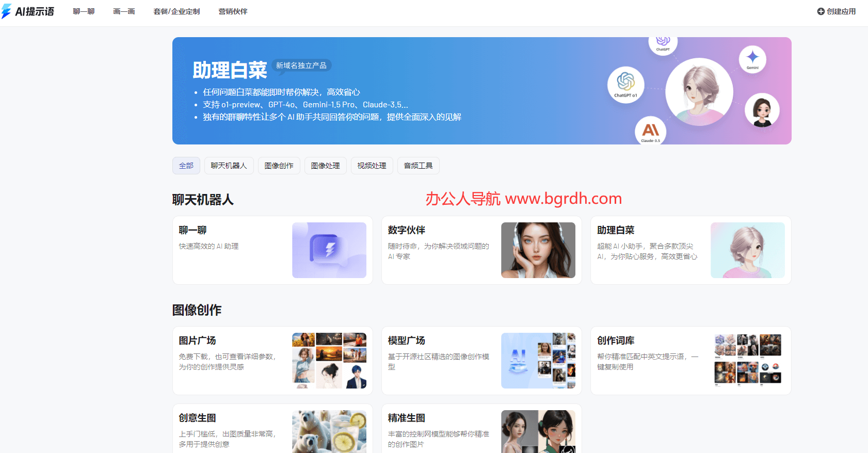Click the banner bullet starting 独有的群聊特性
The height and width of the screenshot is (453, 868).
pyautogui.click(x=332, y=117)
